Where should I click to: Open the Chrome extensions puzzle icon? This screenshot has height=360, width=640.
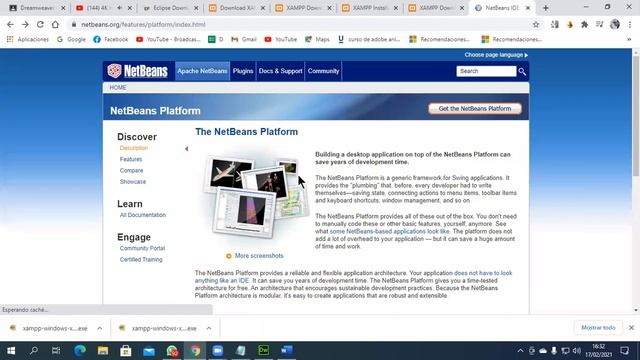tap(584, 24)
